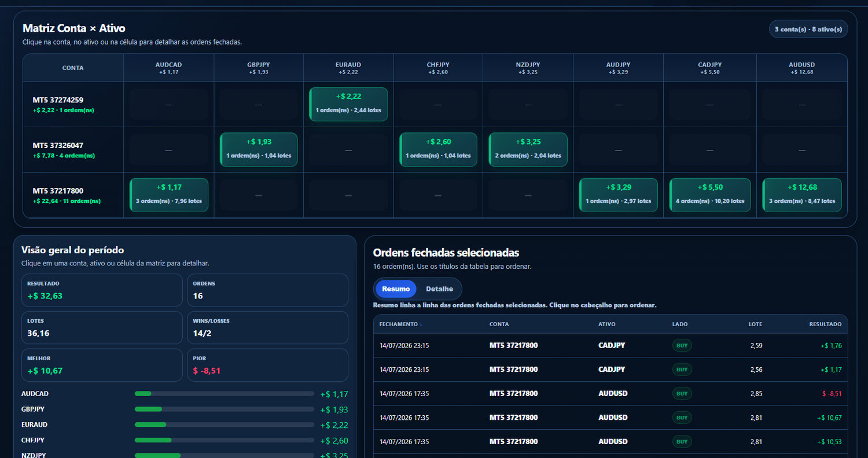Click the BUY badge on the $ -8,51 row
The image size is (868, 458).
coord(682,393)
